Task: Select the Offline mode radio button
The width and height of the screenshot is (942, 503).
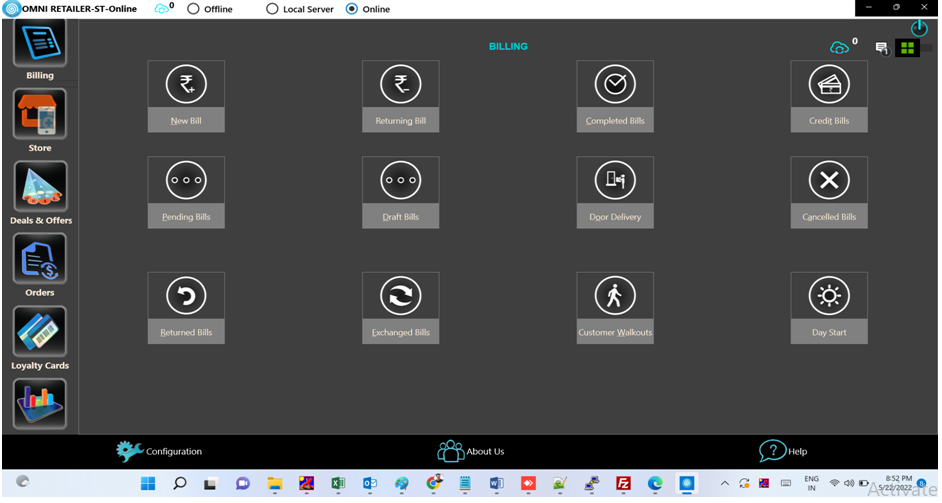Action: coord(193,9)
